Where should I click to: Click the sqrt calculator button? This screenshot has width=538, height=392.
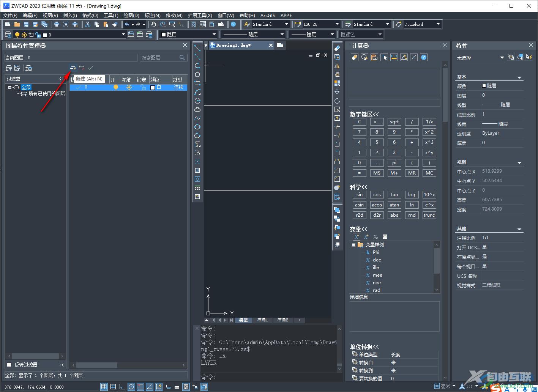(394, 122)
